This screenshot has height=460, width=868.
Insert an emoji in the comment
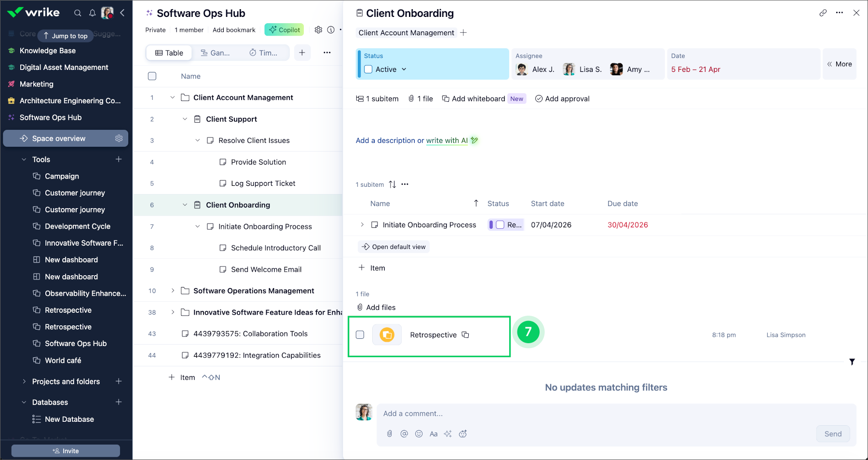[419, 434]
